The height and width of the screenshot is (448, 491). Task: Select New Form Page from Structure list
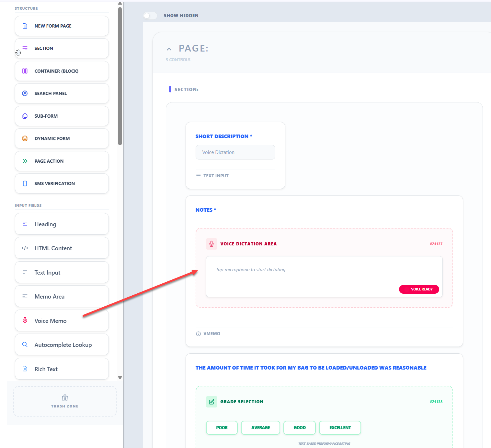point(62,26)
